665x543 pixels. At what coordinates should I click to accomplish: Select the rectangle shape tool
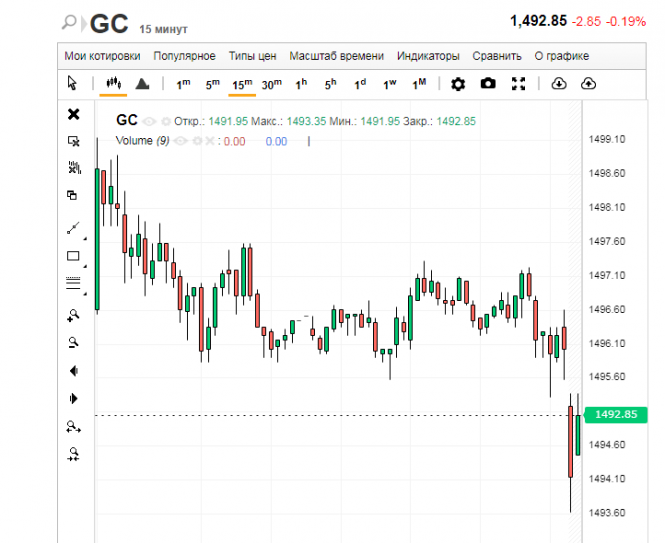[73, 256]
